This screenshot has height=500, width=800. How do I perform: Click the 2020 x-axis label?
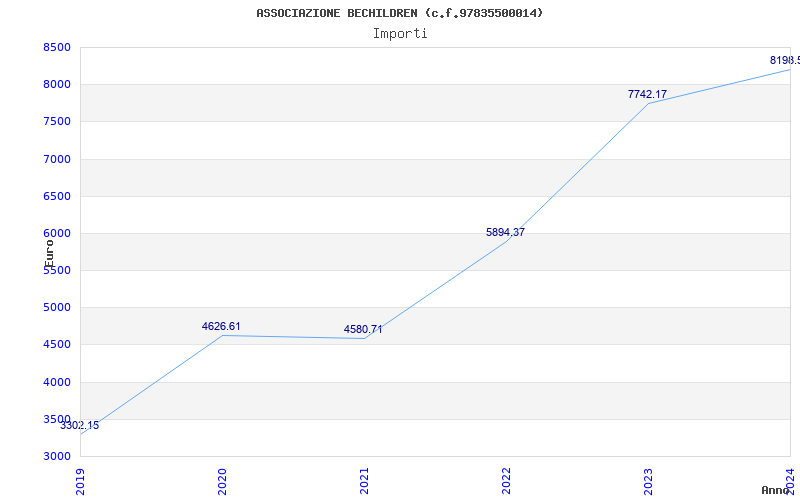pyautogui.click(x=222, y=481)
